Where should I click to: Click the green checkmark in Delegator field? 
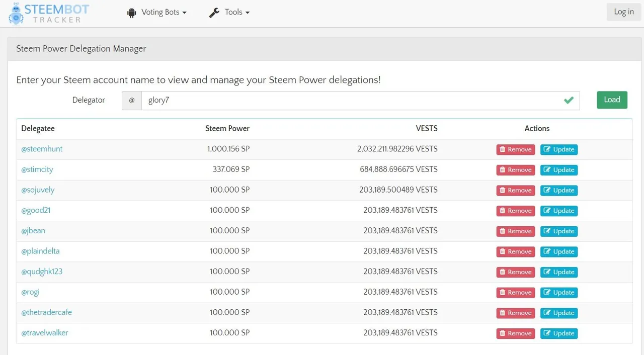(x=569, y=100)
